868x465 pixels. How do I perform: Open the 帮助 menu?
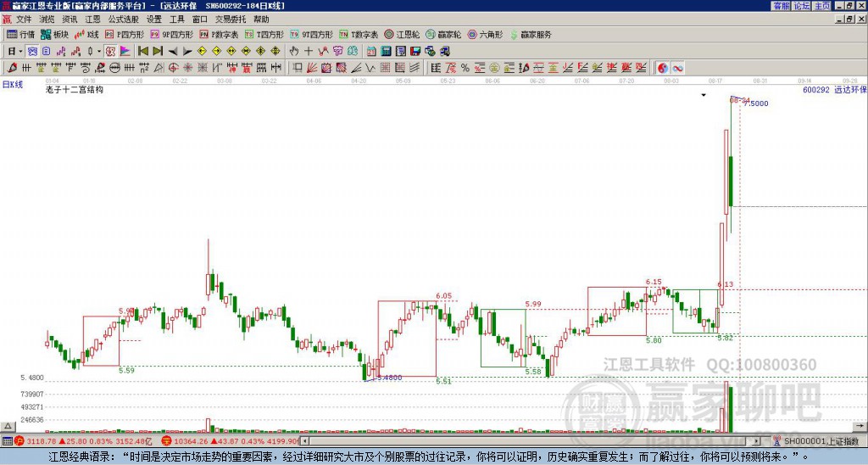261,20
